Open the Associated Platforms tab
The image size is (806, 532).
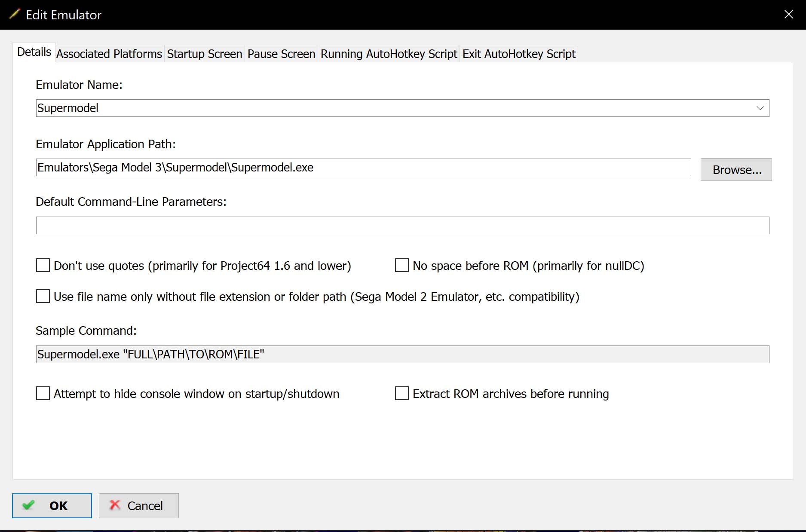[109, 54]
